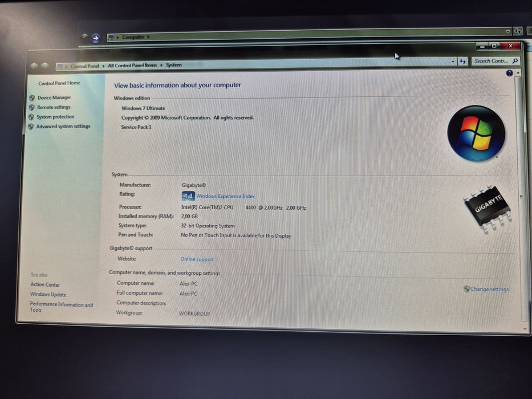Image resolution: width=532 pixels, height=399 pixels.
Task: Open Performance Information and Tools
Action: coord(62,307)
